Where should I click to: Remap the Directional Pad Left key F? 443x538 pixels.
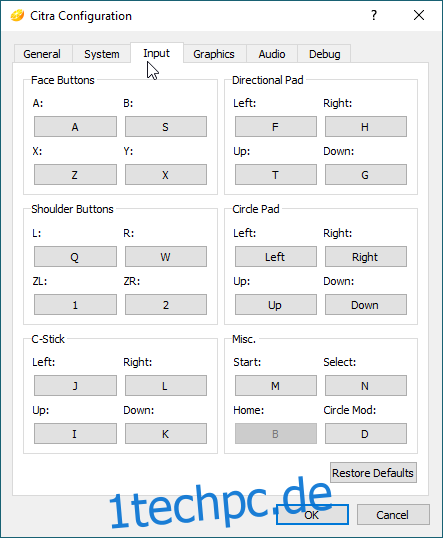coord(276,127)
